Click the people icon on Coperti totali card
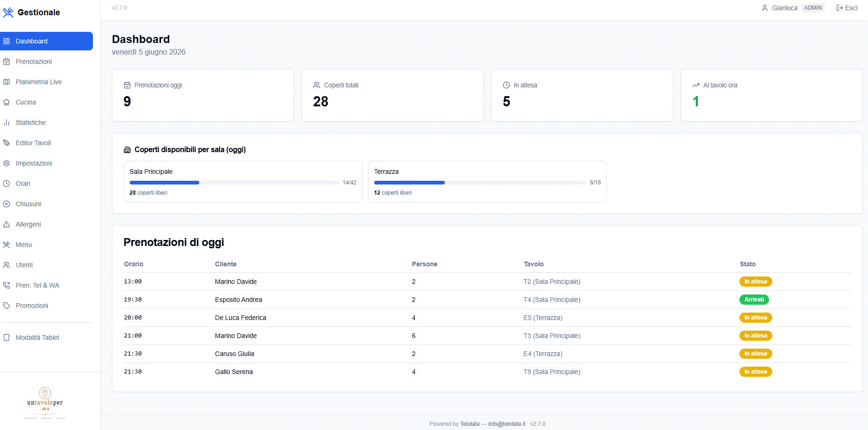 [317, 85]
